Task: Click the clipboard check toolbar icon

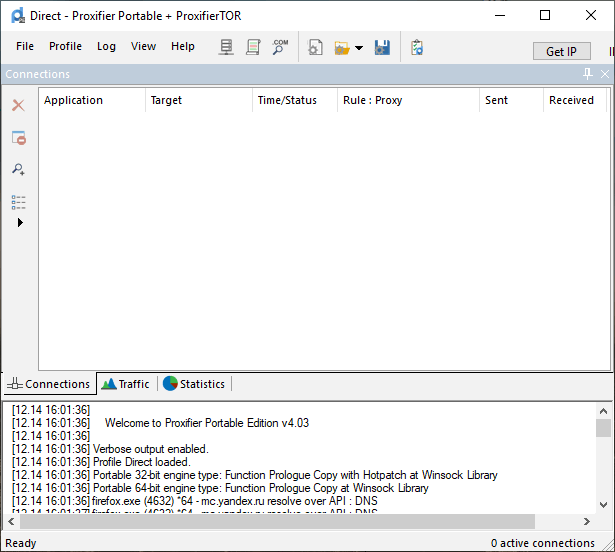Action: pyautogui.click(x=417, y=47)
